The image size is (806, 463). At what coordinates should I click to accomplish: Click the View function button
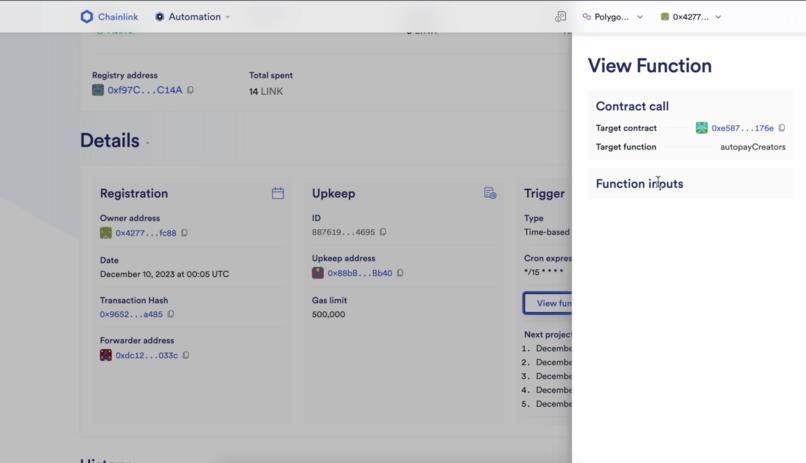(x=548, y=303)
